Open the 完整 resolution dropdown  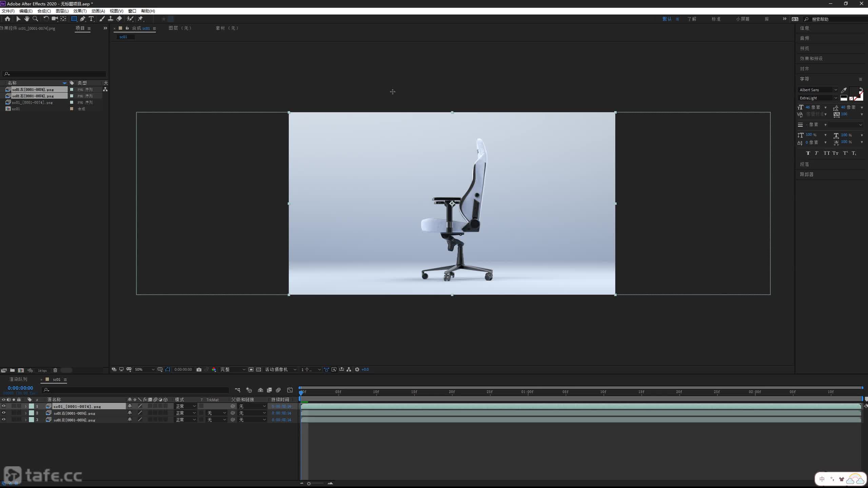pyautogui.click(x=233, y=369)
